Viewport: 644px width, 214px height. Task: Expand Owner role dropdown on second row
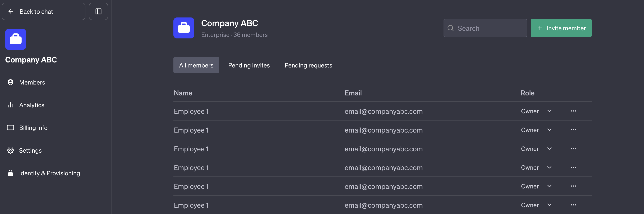coord(549,130)
